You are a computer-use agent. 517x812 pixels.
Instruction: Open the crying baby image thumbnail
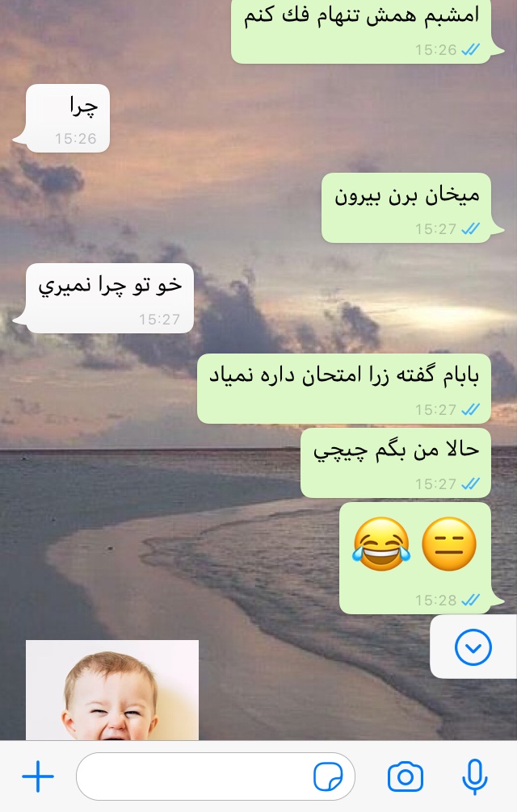tap(112, 690)
